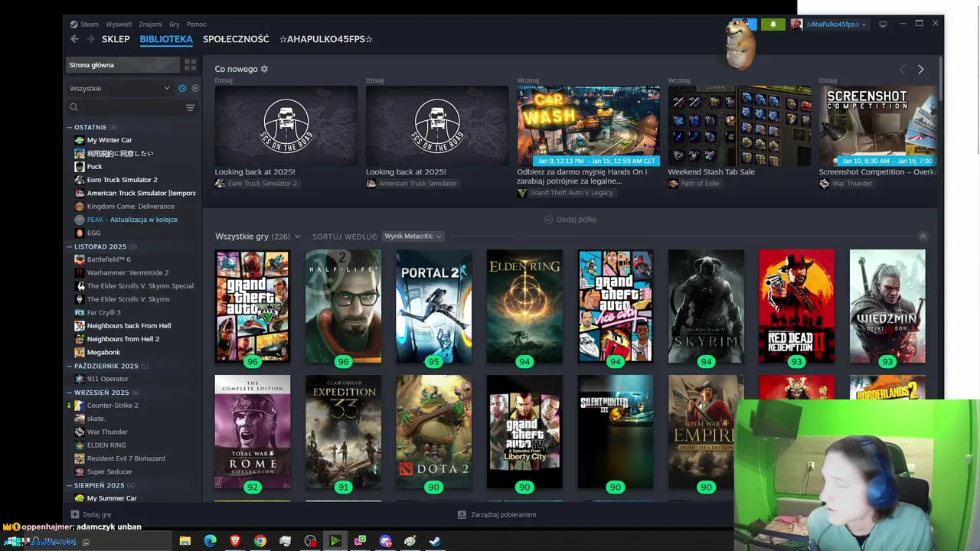
Task: Open Car Wash GTA V news card
Action: 588,126
